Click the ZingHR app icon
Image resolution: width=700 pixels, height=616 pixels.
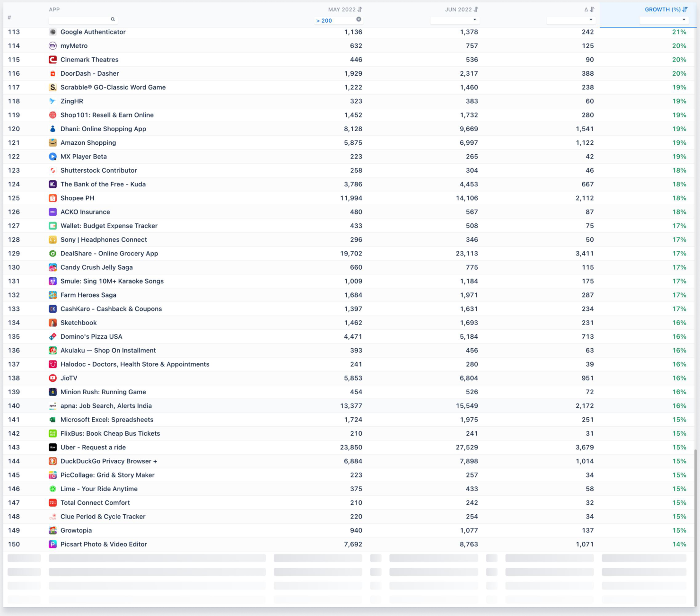coord(53,101)
